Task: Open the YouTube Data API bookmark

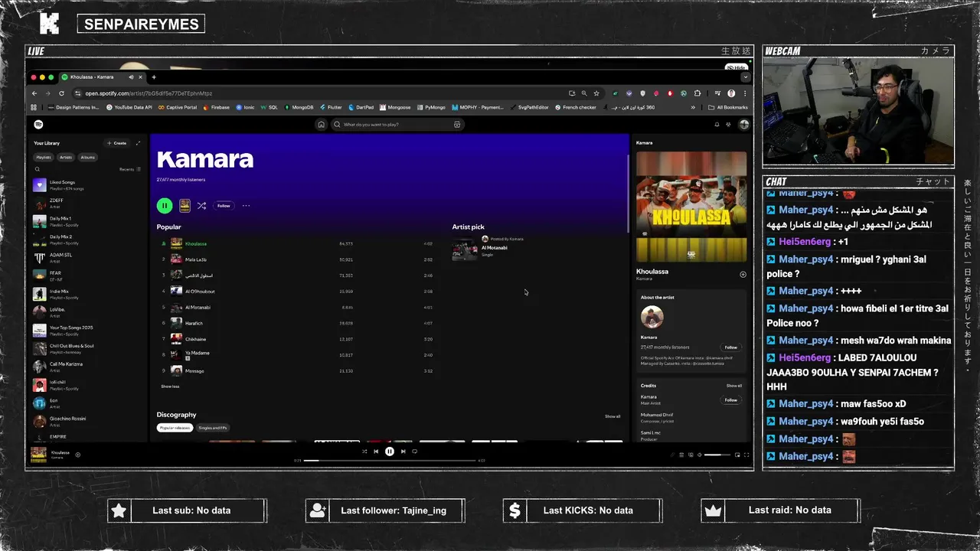Action: [129, 107]
